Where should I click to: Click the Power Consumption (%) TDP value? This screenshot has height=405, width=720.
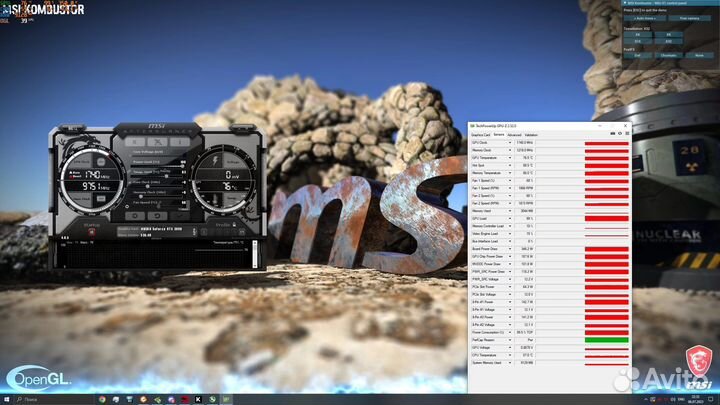tap(524, 332)
